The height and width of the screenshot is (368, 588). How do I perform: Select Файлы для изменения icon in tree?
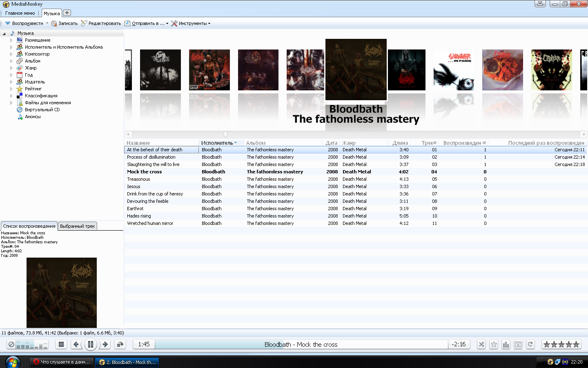(20, 103)
